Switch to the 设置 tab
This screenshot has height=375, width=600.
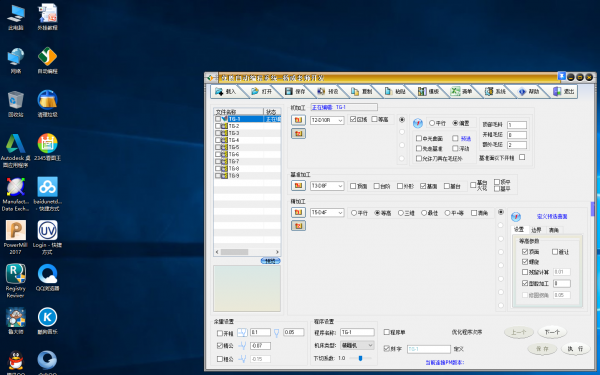click(x=519, y=230)
